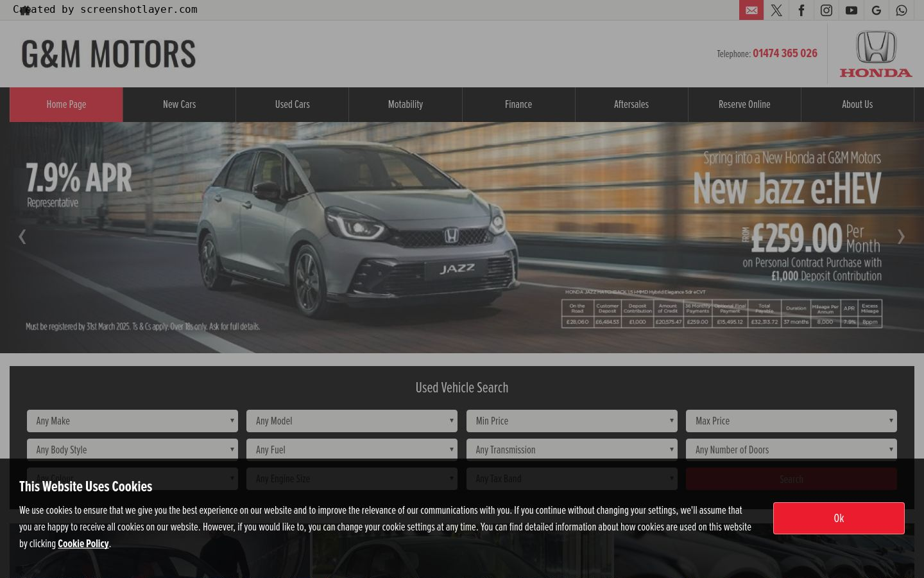Click the '7.9% APR' banner text
The width and height of the screenshot is (924, 578).
point(79,178)
